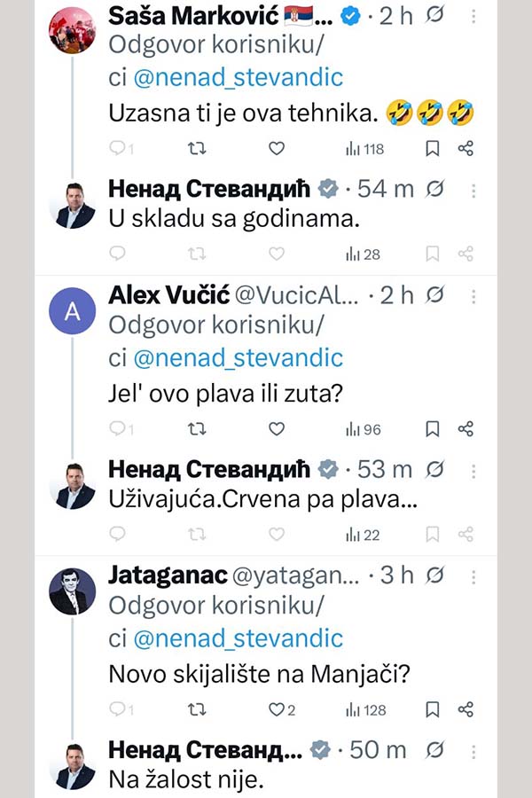Reply to Alex Vučić's comment
Viewport: 532px width, 798px height.
click(x=118, y=429)
